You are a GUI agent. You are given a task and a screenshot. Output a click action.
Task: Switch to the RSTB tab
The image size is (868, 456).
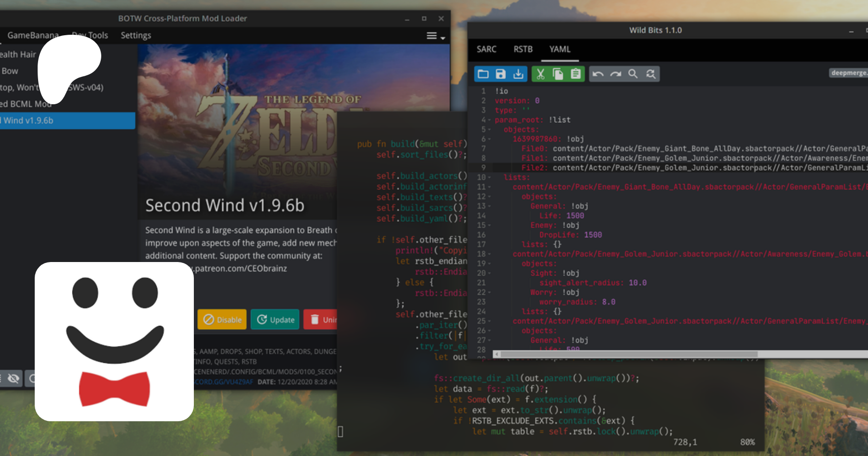tap(523, 49)
